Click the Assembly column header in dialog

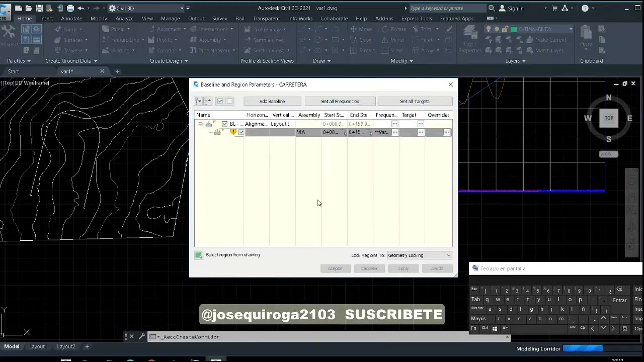pos(309,115)
